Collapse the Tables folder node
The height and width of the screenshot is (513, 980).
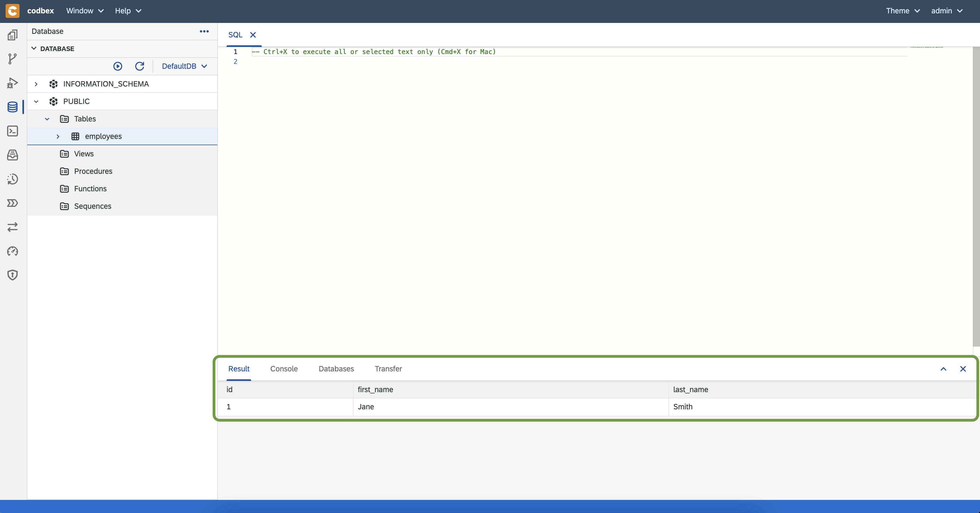point(47,119)
